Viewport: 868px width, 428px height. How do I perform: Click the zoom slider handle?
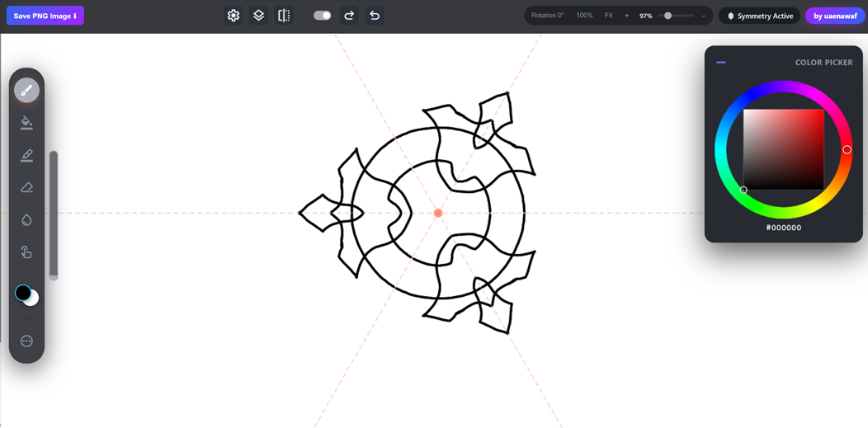tap(668, 16)
